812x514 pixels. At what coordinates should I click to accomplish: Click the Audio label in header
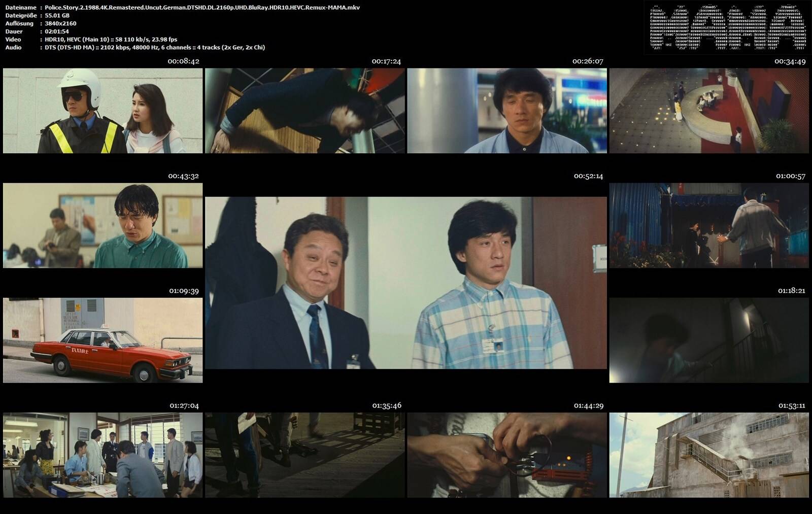click(x=13, y=48)
